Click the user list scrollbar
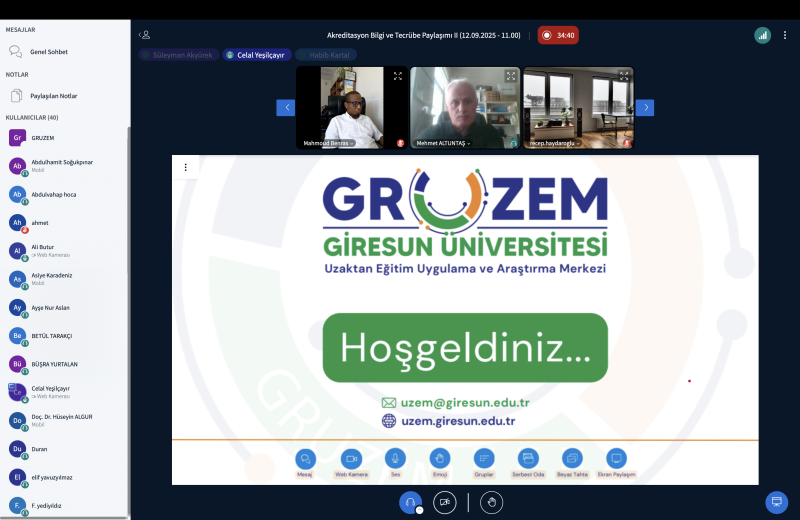 pos(129,199)
